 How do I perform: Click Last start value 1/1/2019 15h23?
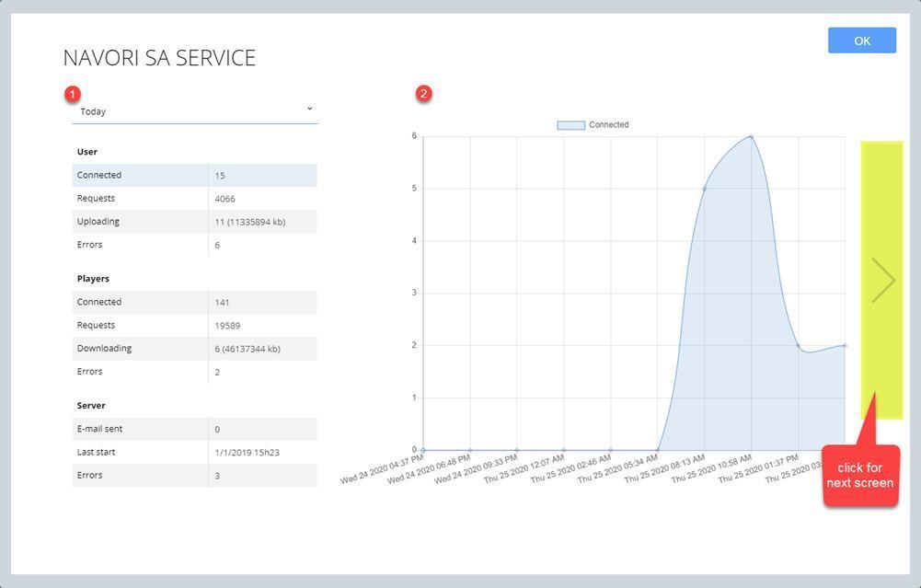pos(248,453)
